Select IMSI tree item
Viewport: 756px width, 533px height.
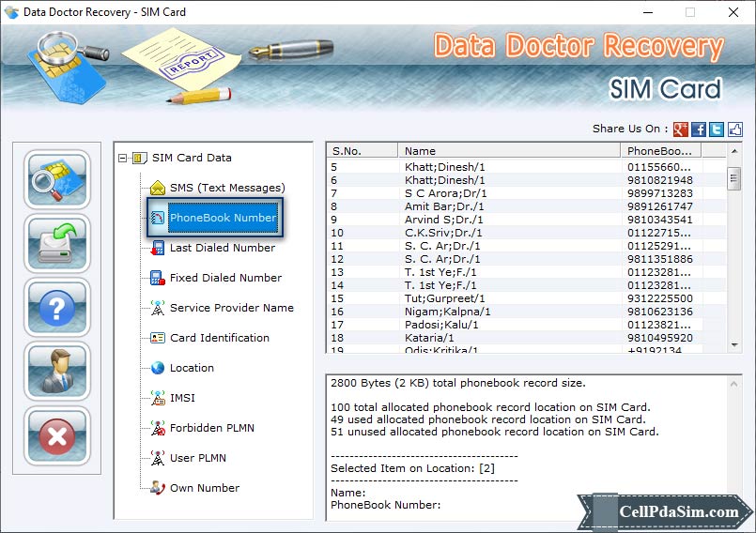pos(182,398)
